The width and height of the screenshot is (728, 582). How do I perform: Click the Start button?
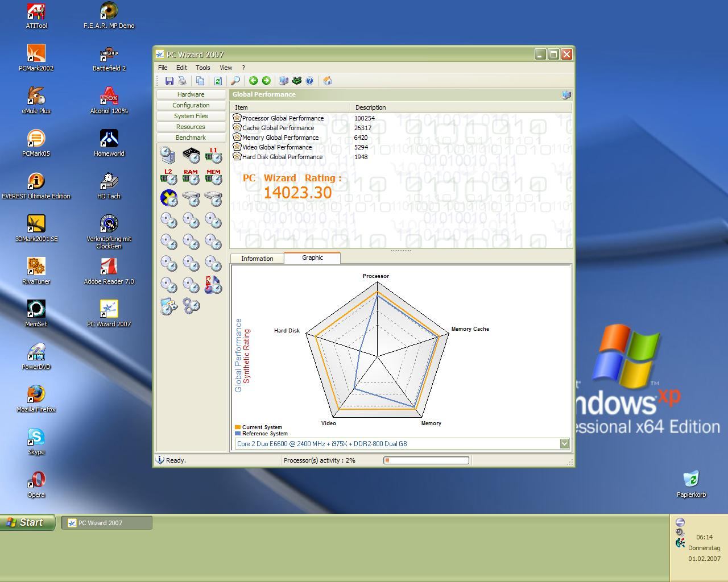(28, 522)
